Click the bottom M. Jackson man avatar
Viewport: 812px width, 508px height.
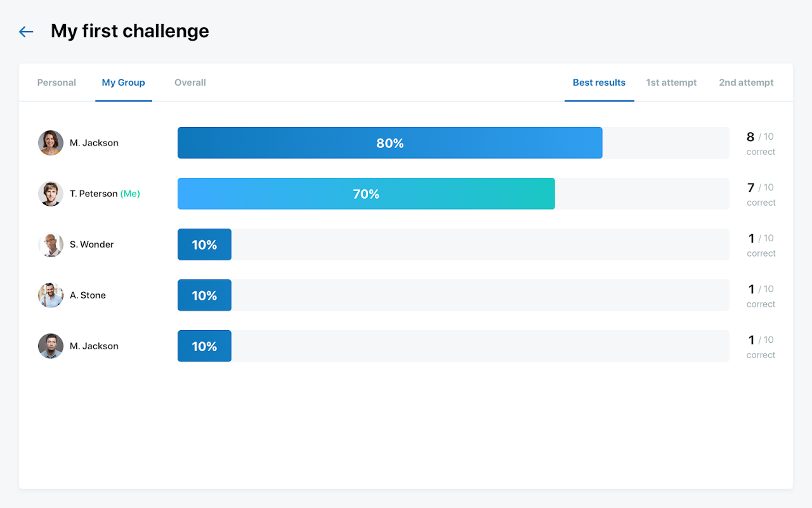[x=51, y=346]
